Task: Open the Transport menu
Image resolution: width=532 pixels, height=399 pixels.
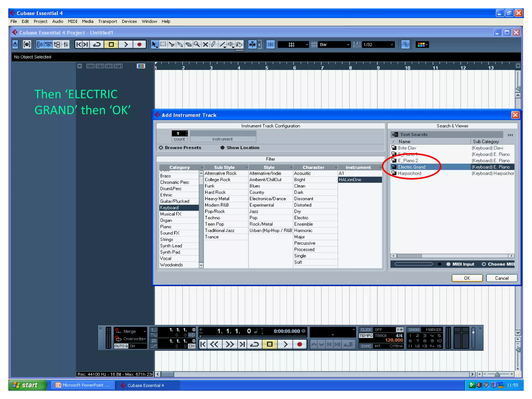Action: (108, 21)
